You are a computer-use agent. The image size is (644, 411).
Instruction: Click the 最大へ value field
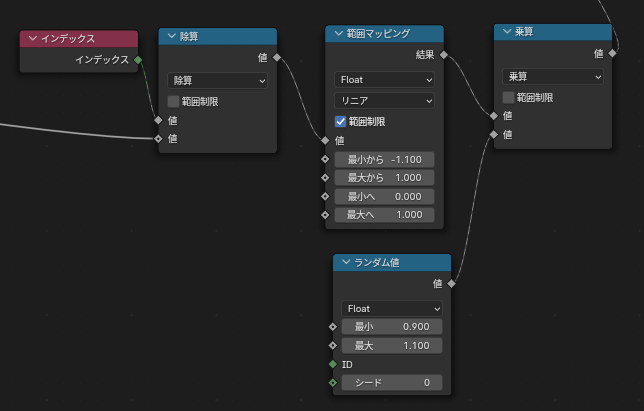(385, 215)
